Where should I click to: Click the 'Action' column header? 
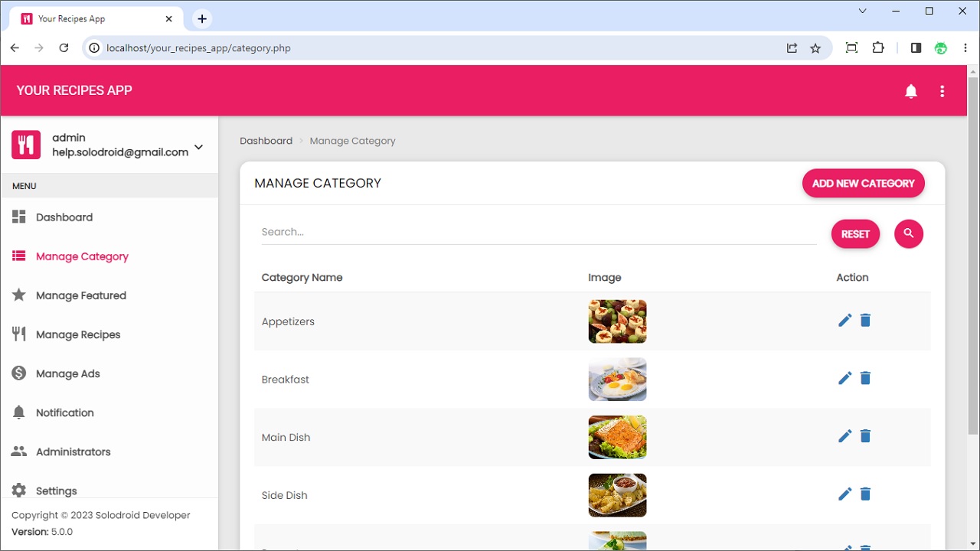click(852, 278)
